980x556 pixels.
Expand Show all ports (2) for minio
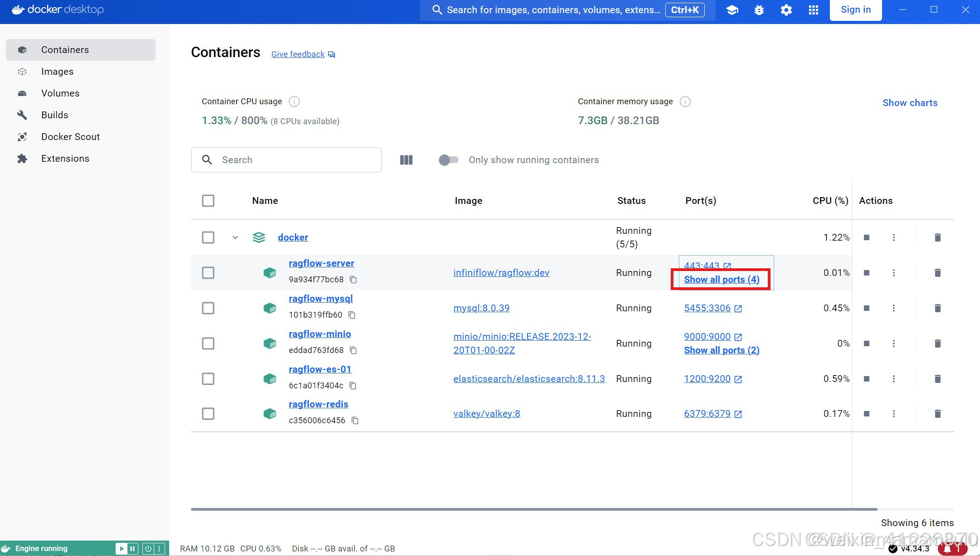coord(721,350)
